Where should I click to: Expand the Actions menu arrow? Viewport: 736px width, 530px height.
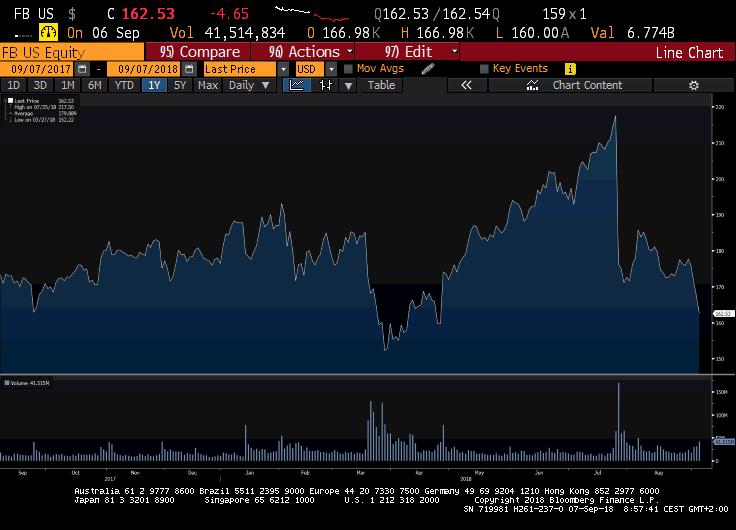click(350, 51)
